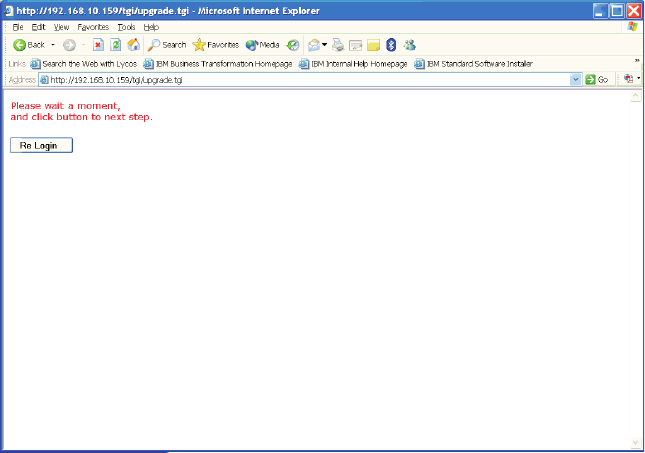Open the Search toolbar button
645x453 pixels.
coord(167,45)
